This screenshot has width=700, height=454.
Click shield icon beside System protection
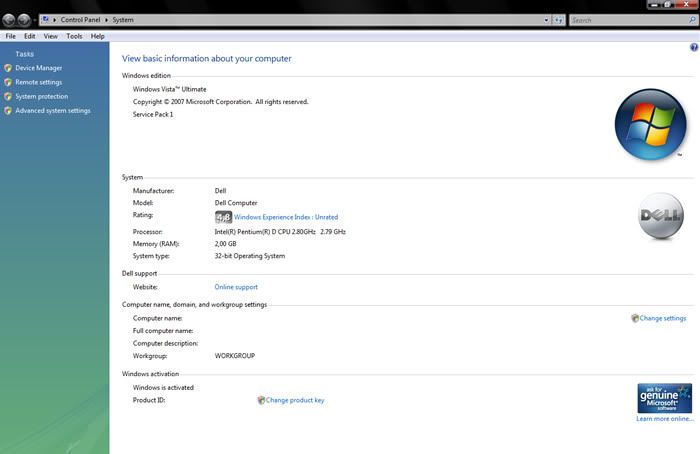(8, 96)
